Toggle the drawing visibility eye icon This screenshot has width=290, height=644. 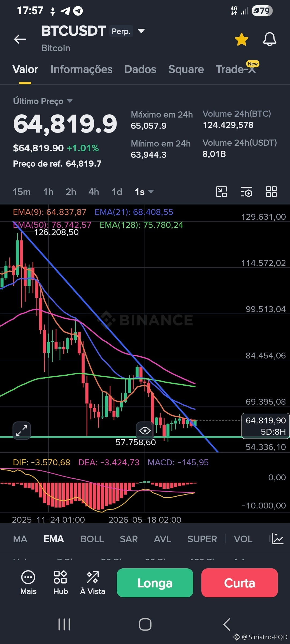click(x=145, y=431)
